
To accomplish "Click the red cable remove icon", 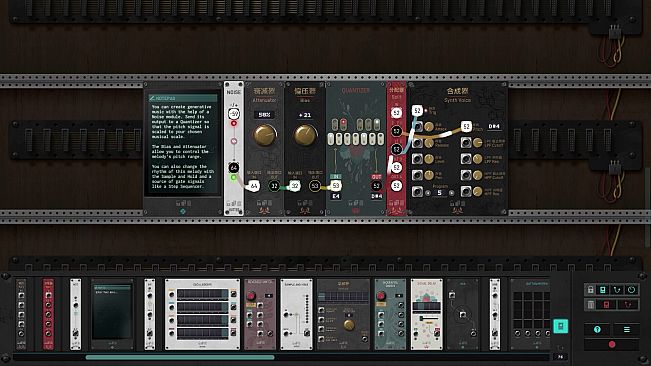I will pyautogui.click(x=627, y=305).
